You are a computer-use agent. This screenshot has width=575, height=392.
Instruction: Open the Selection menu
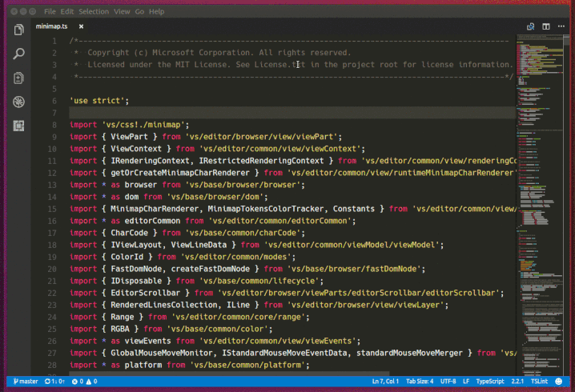[94, 12]
